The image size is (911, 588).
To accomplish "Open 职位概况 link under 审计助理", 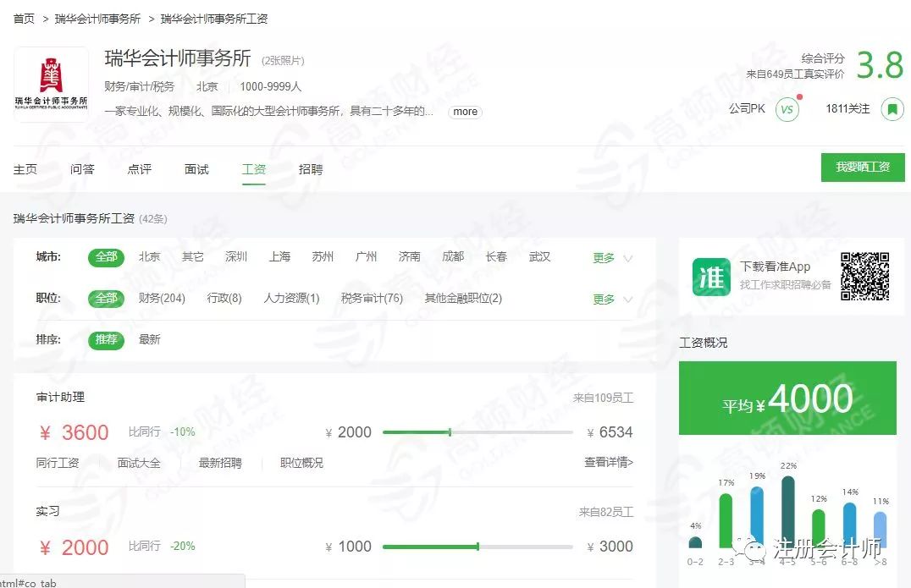I will point(301,463).
